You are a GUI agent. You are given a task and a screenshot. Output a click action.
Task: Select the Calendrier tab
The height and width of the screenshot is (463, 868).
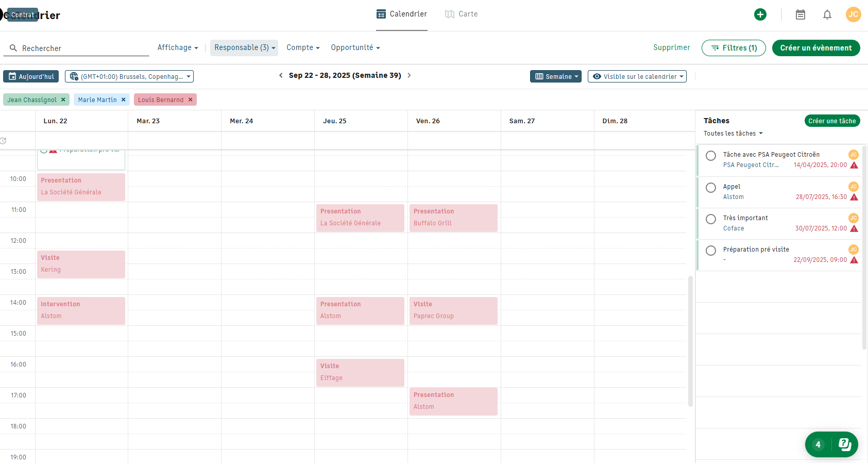point(402,14)
